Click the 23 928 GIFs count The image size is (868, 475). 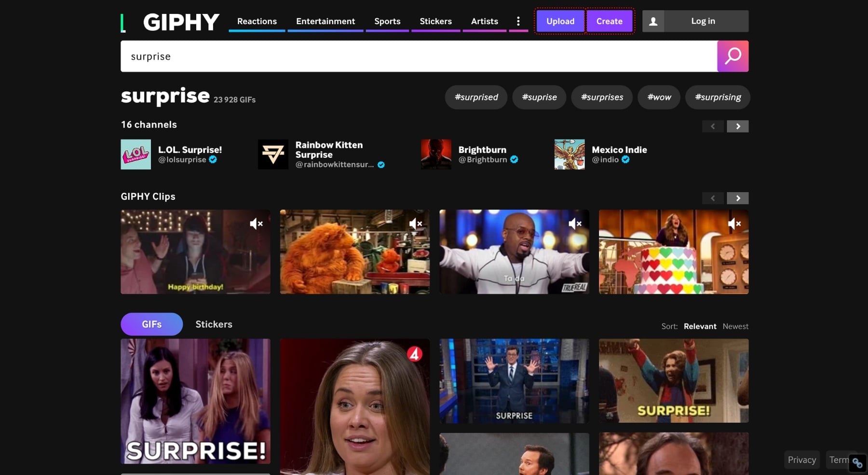234,99
